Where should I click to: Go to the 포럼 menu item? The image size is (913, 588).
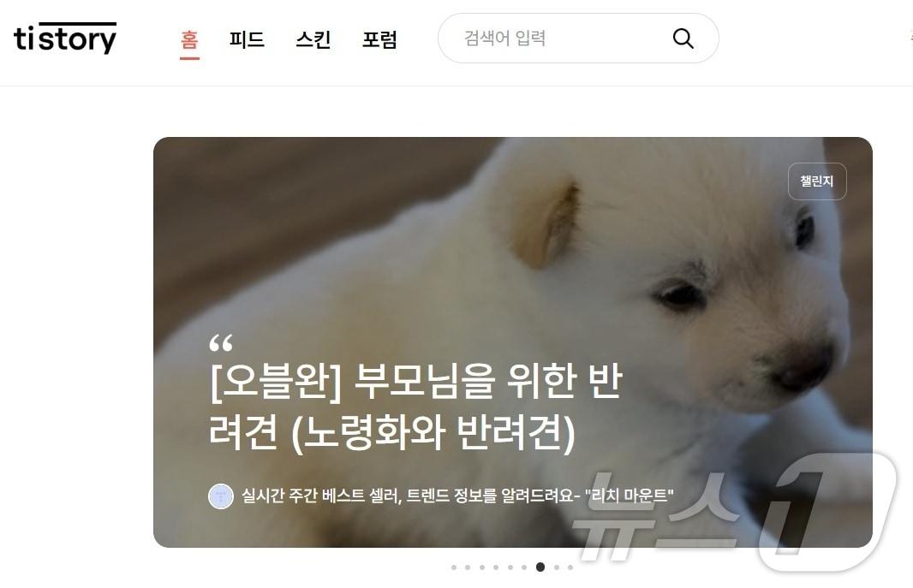click(379, 39)
